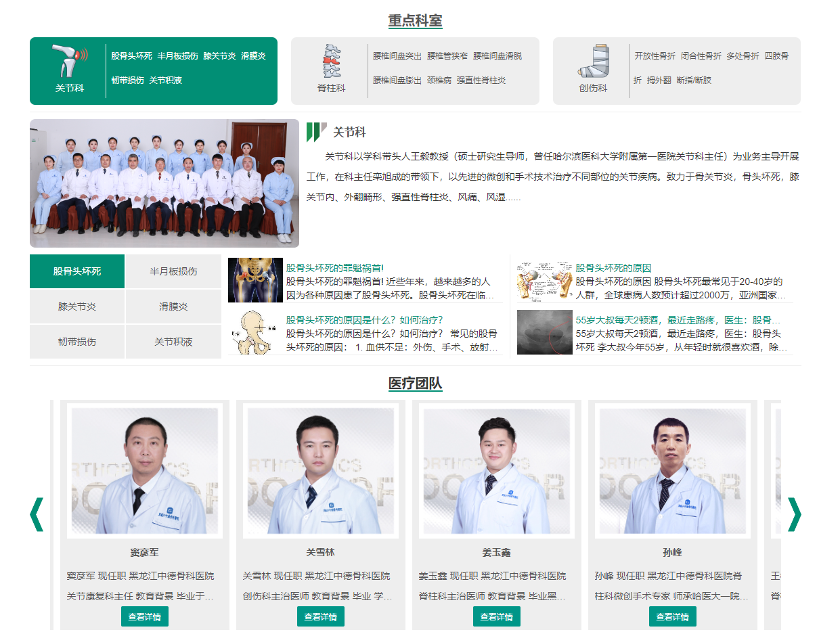Click the hip anatomy diagram thumbnail for 股骨头坏死的原因

point(544,280)
